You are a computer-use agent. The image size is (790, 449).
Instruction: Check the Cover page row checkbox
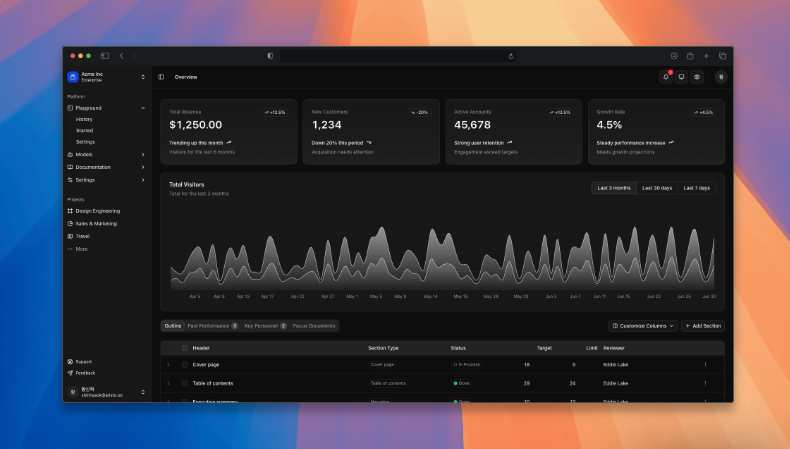(185, 364)
